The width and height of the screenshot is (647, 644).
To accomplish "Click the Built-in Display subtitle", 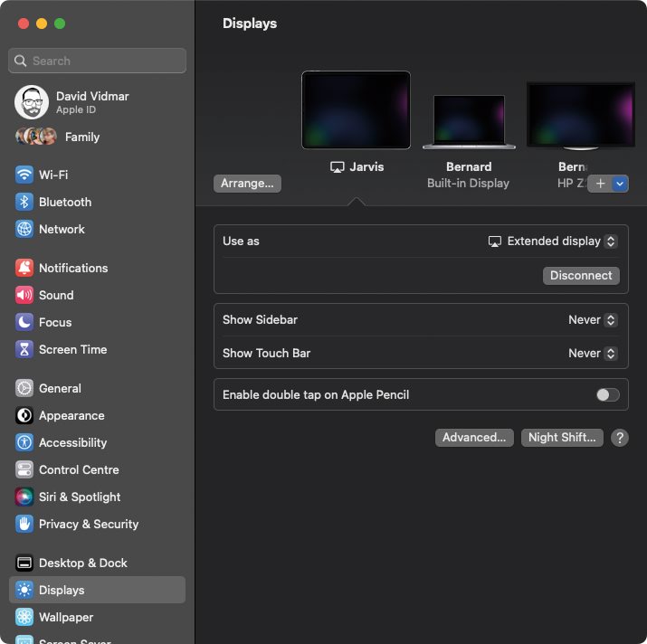I will tap(468, 184).
